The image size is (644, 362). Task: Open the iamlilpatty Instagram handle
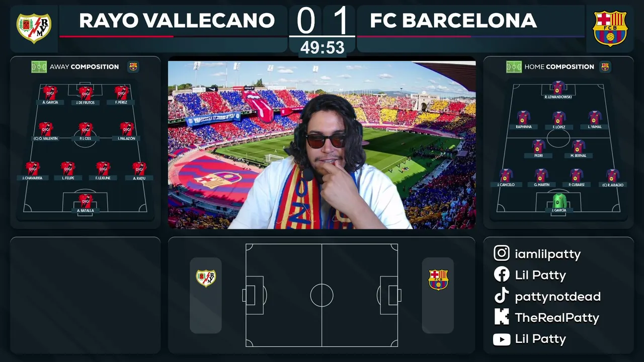tap(547, 254)
